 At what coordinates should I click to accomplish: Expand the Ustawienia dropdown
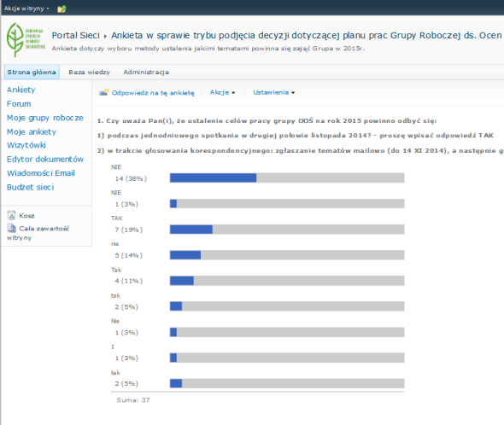point(274,92)
